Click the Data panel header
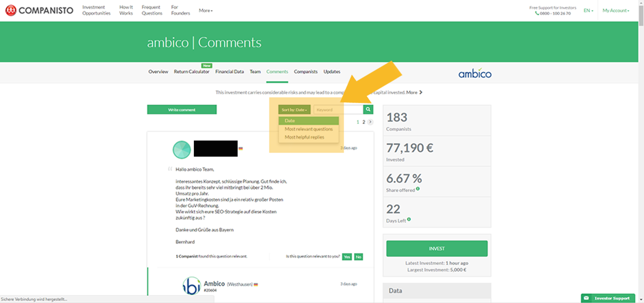This screenshot has height=303, width=644. click(x=437, y=291)
